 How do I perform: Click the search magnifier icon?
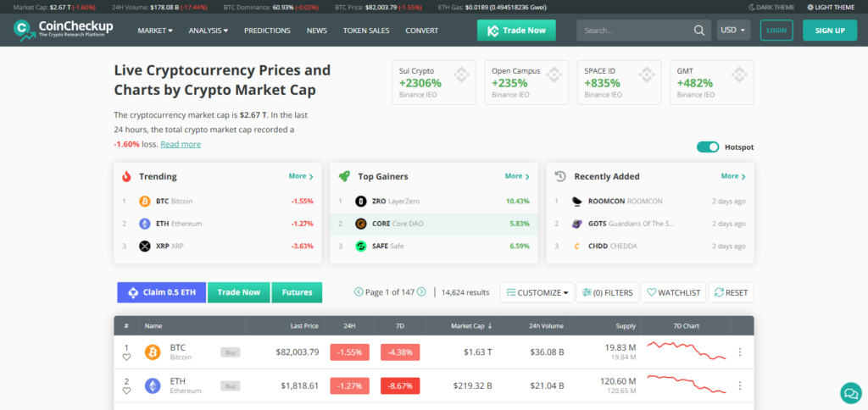(699, 30)
